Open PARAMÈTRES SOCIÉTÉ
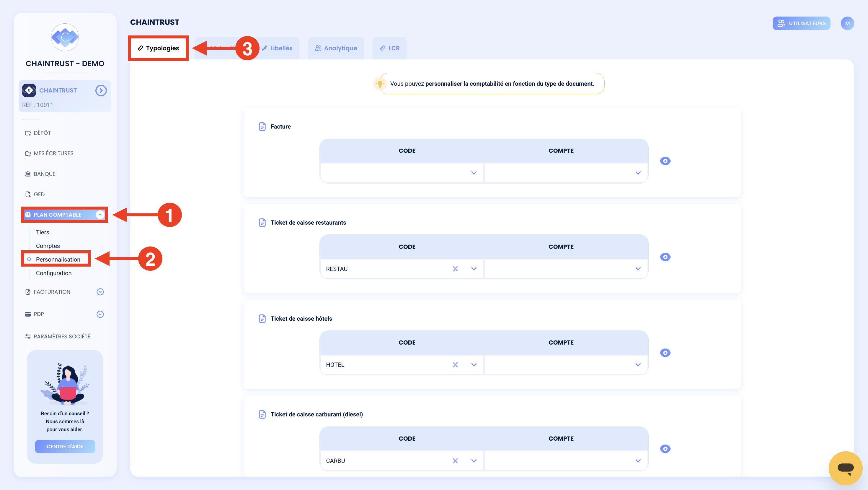The image size is (868, 490). point(62,337)
